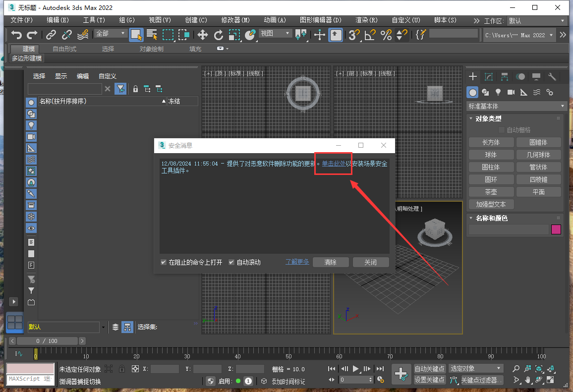Open the 了解更多 link
The image size is (573, 392).
point(297,262)
